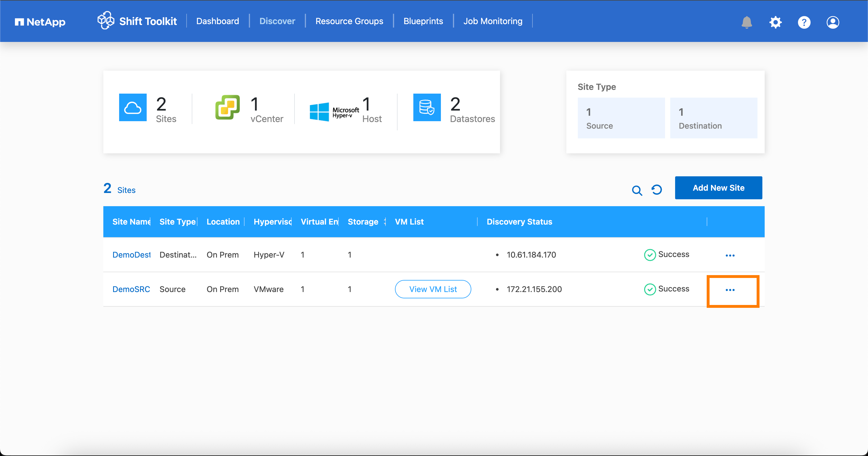
Task: Search the sites list with magnifier icon
Action: (637, 190)
